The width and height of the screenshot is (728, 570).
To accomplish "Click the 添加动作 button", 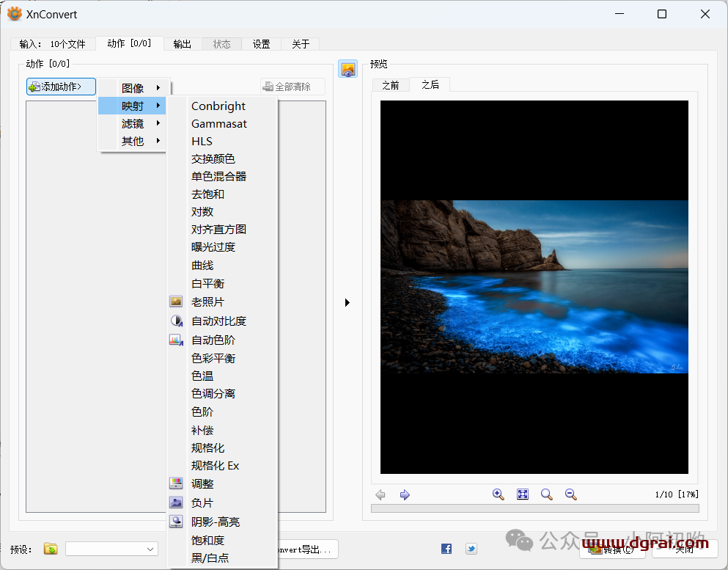I will click(61, 87).
